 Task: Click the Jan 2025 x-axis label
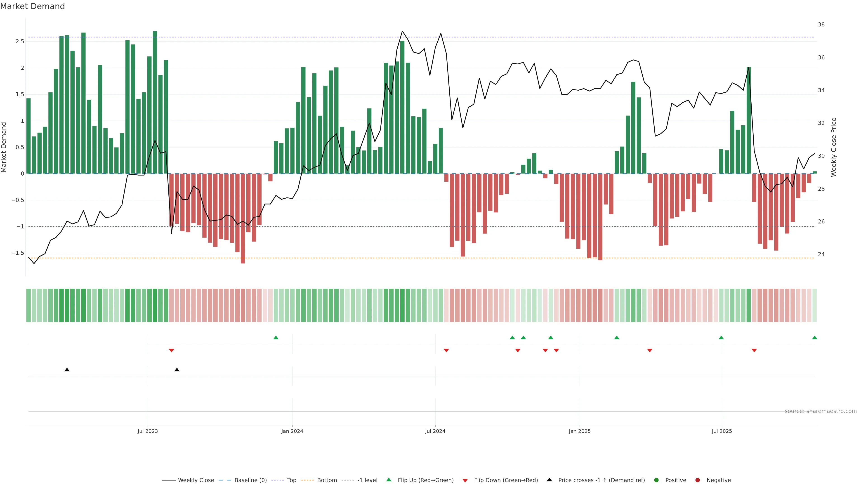580,432
